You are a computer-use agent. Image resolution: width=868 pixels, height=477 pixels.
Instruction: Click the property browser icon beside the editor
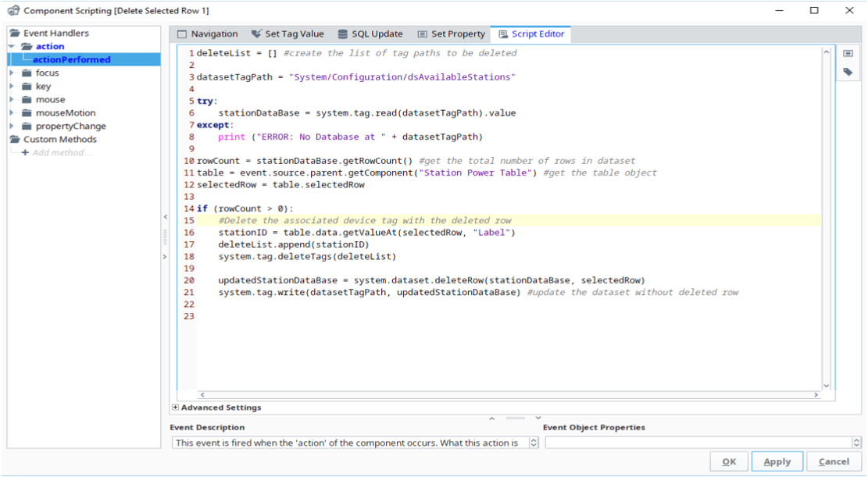[x=848, y=53]
